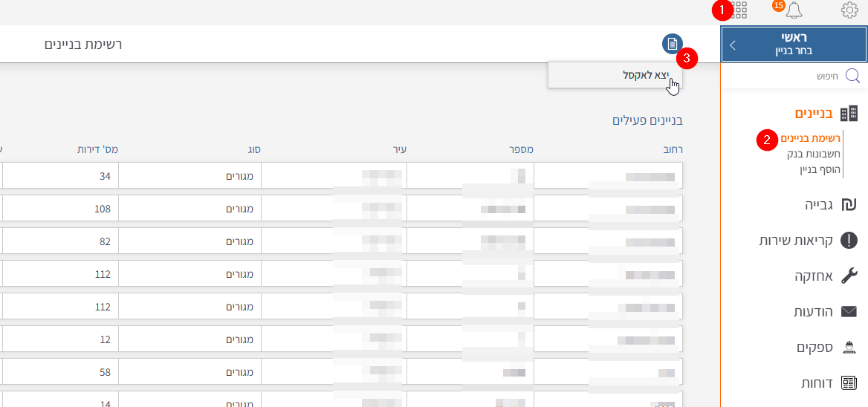Click the shekel icon for גבייה
Image resolution: width=868 pixels, height=407 pixels.
click(x=849, y=204)
